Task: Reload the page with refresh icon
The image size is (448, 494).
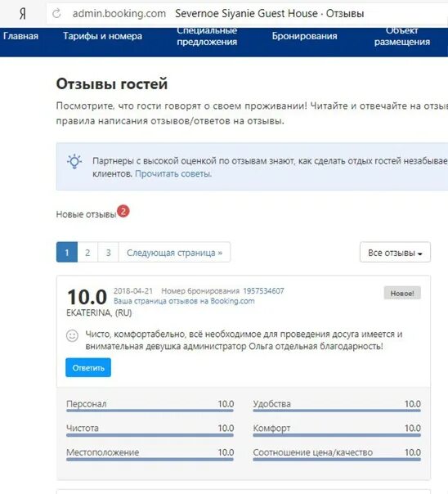Action: [x=56, y=14]
